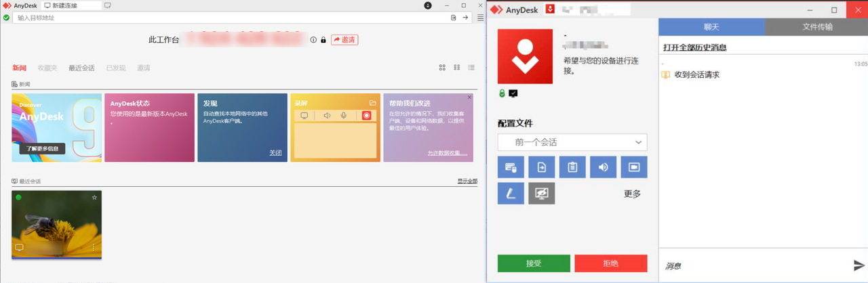This screenshot has width=868, height=283.
Task: Open the main hamburger menu in AnyDesk
Action: [x=480, y=18]
